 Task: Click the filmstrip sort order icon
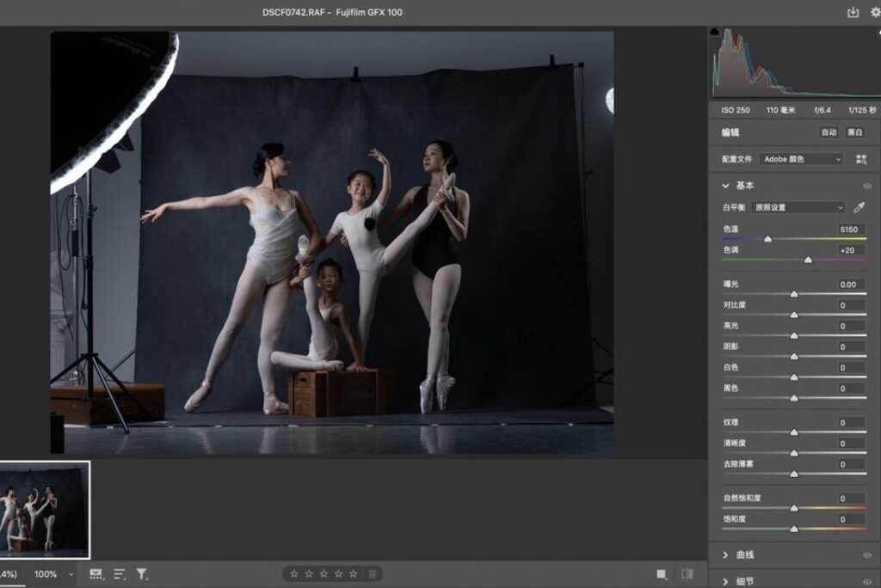point(120,573)
